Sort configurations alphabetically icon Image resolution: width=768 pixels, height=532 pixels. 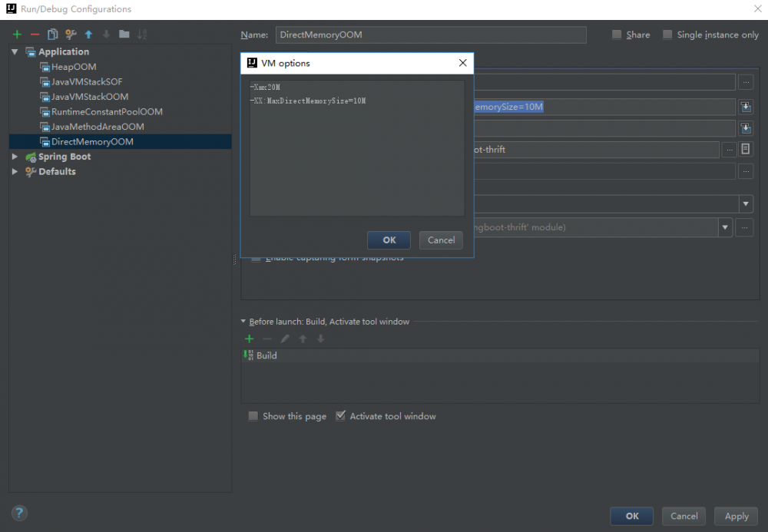pyautogui.click(x=142, y=35)
